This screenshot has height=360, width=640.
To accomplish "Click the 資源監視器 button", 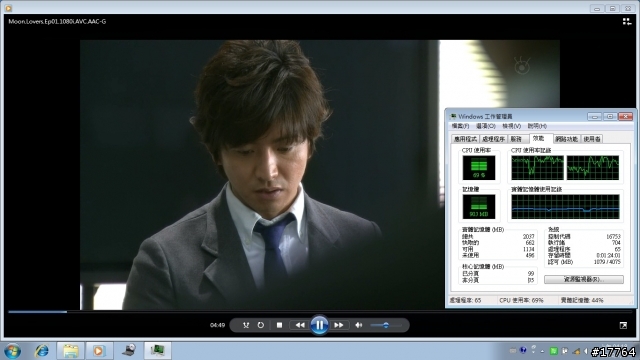I will [584, 280].
